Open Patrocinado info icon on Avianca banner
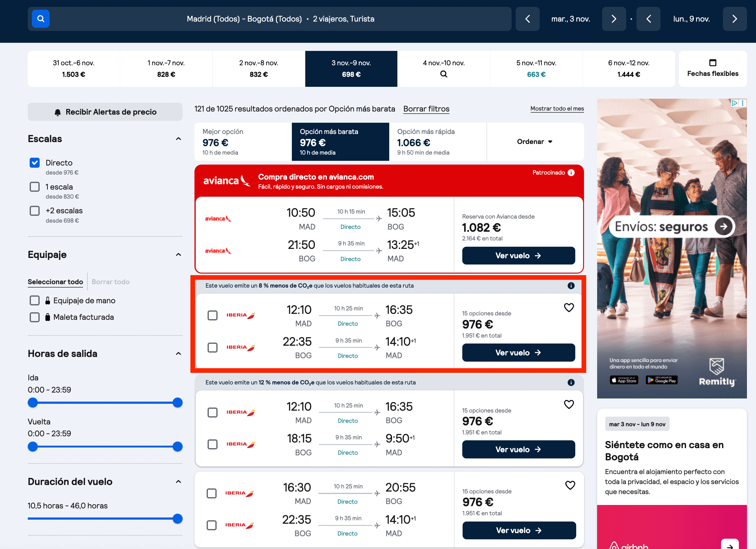 pyautogui.click(x=571, y=172)
